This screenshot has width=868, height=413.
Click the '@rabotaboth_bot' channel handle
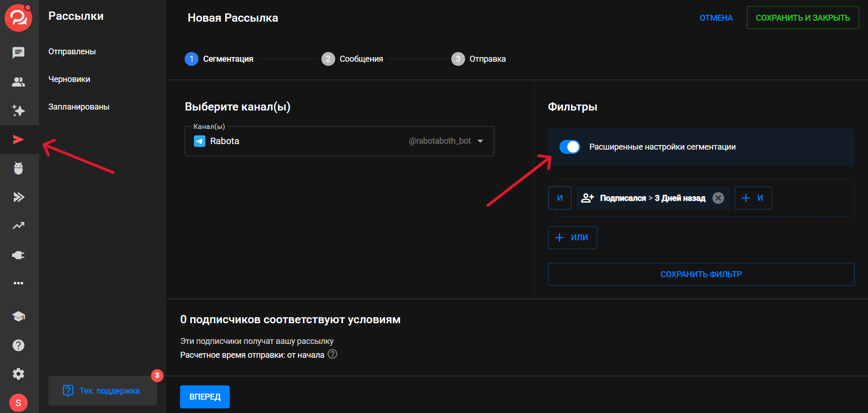click(x=440, y=141)
